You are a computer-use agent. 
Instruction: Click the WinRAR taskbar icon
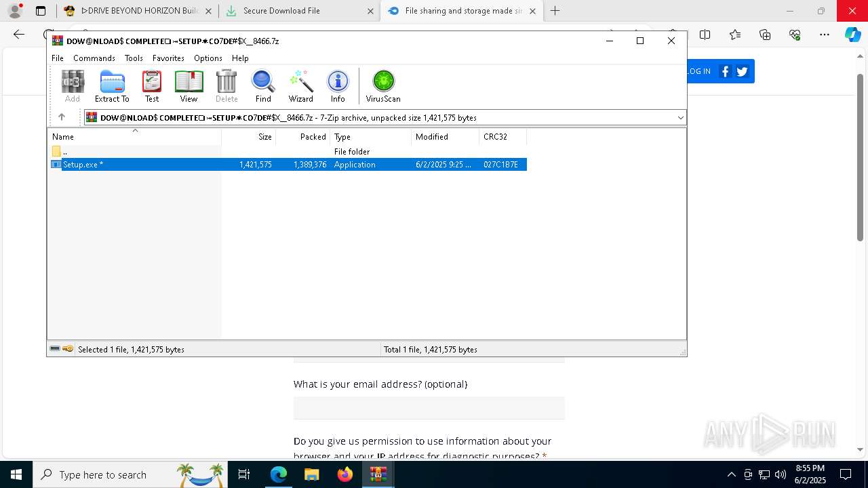coord(378,474)
